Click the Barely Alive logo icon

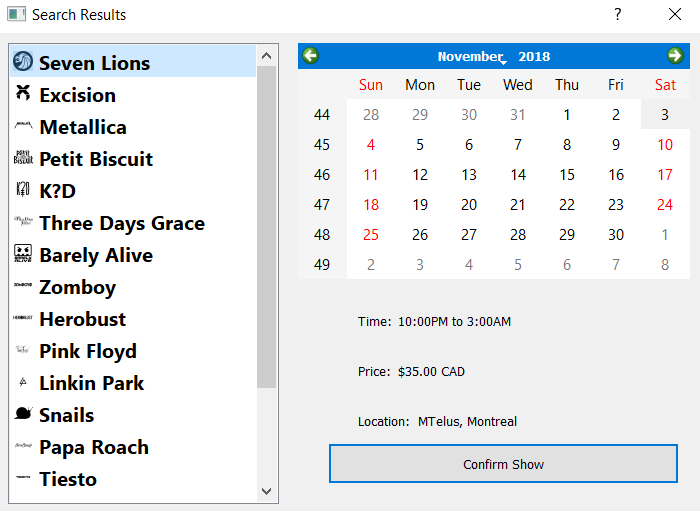point(23,253)
